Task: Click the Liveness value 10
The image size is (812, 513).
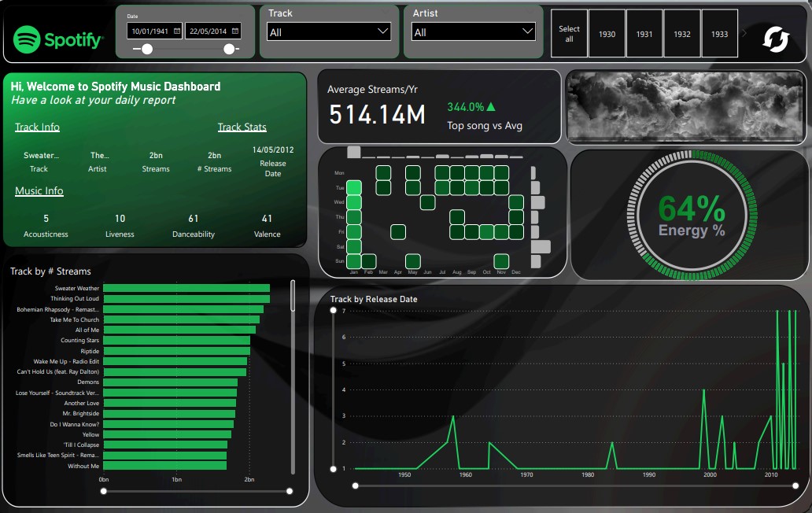Action: [x=120, y=219]
